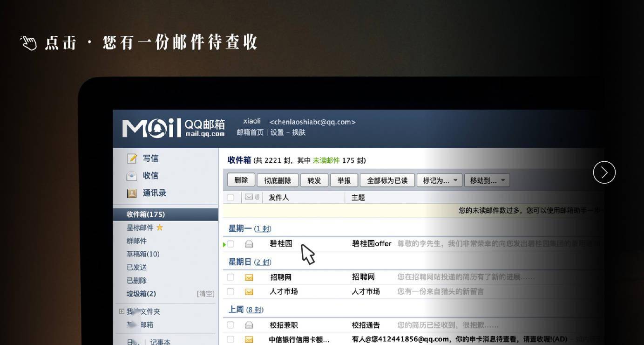Click the 转发 button
The image size is (644, 345).
[314, 180]
